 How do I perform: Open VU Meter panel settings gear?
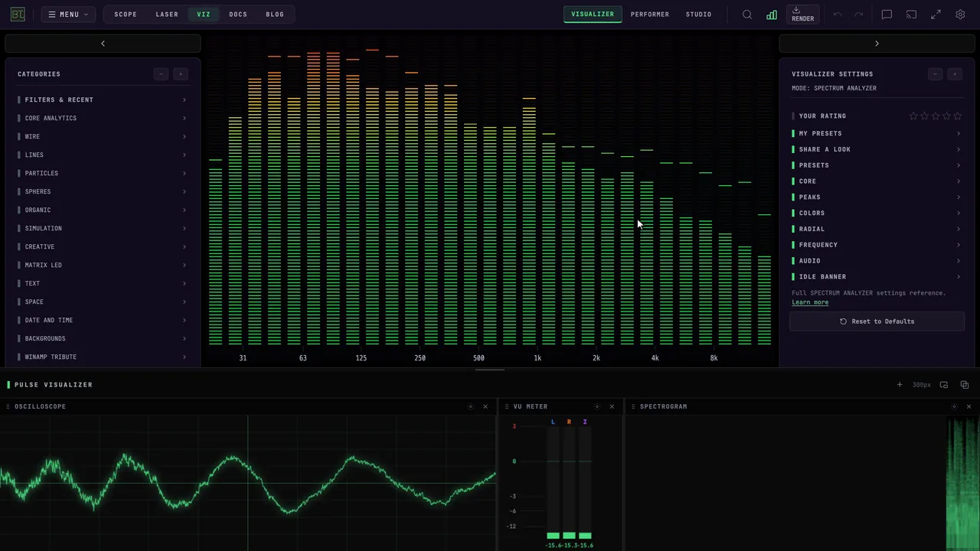[x=596, y=406]
